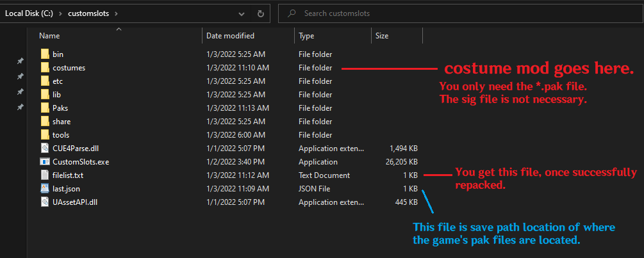Viewport: 644px width, 258px height.
Task: Click the lib folder name
Action: click(56, 95)
